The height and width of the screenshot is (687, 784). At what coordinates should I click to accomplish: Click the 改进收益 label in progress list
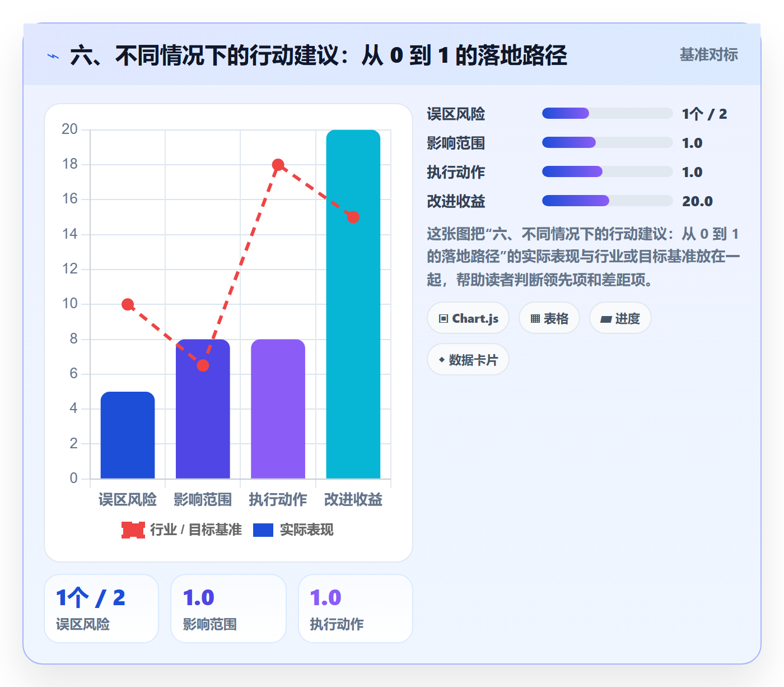(x=456, y=201)
